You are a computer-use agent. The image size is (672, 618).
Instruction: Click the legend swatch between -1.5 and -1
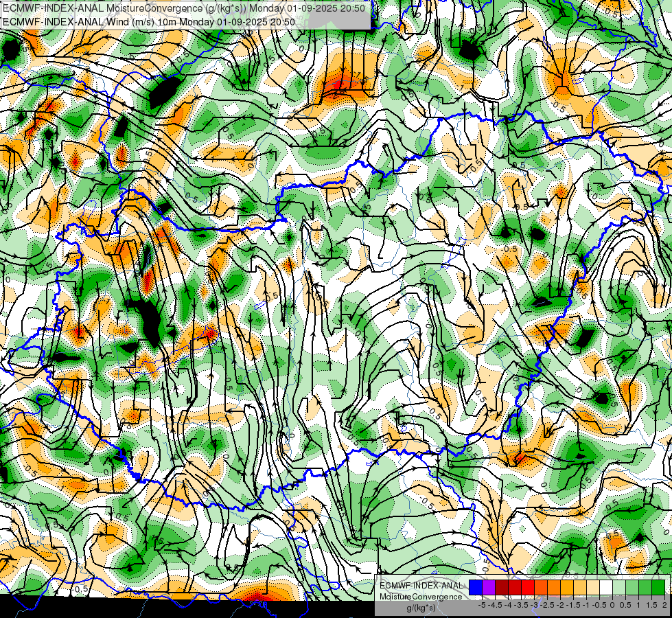(580, 588)
